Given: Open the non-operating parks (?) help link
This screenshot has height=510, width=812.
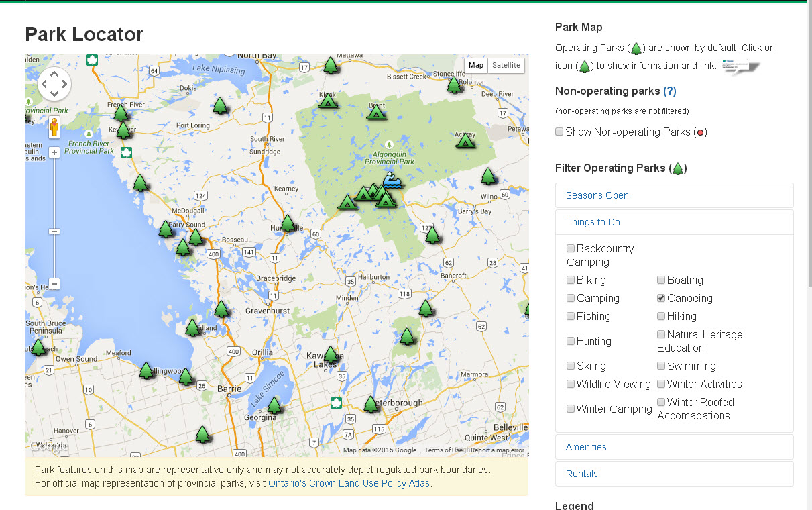Looking at the screenshot, I should pos(670,91).
